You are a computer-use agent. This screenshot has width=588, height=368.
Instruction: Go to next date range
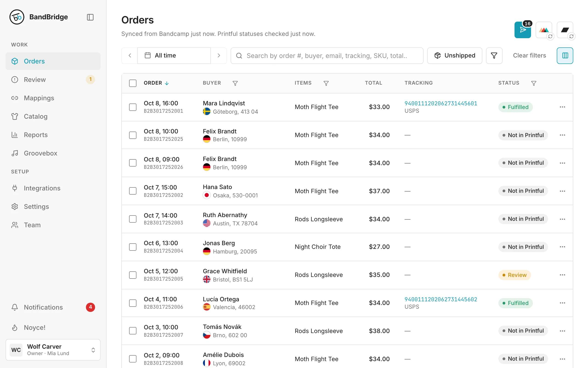point(219,55)
